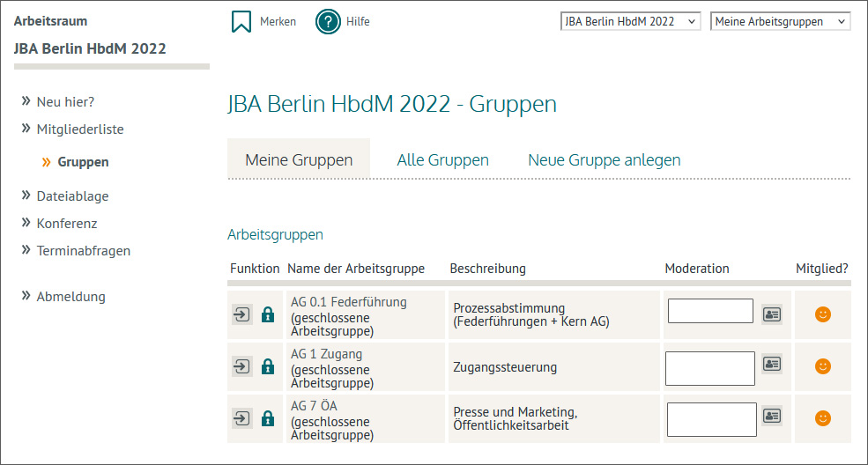This screenshot has height=465, width=868.
Task: Toggle membership smiley for AG 7 ÖA
Action: [823, 418]
